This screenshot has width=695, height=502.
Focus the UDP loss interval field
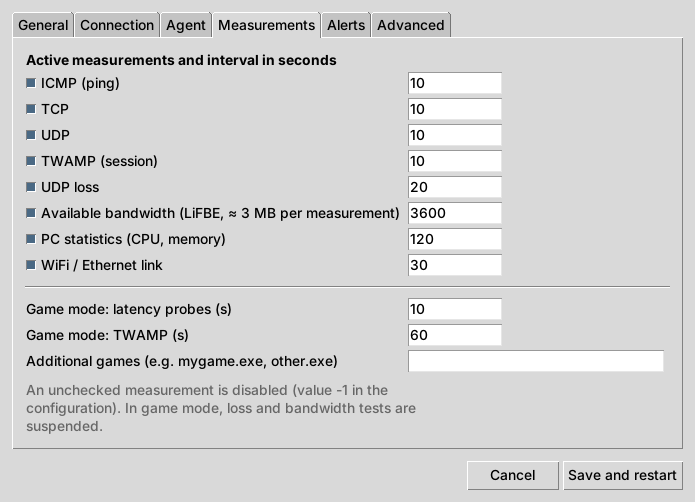coord(455,187)
